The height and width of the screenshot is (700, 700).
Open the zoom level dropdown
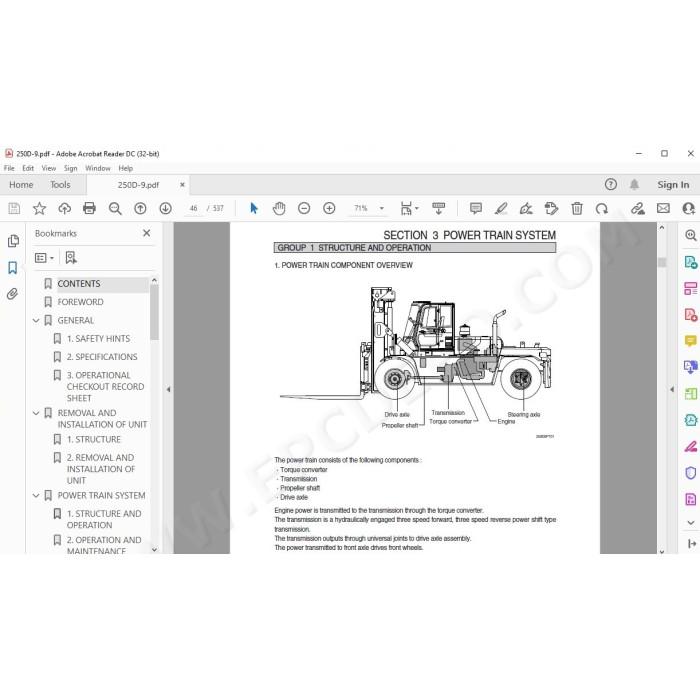[x=382, y=208]
